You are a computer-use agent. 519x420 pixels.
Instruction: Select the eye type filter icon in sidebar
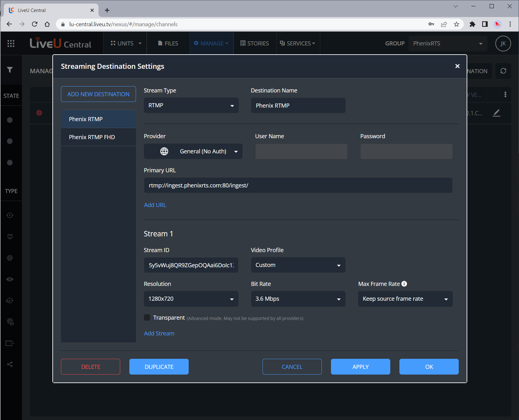(x=10, y=279)
